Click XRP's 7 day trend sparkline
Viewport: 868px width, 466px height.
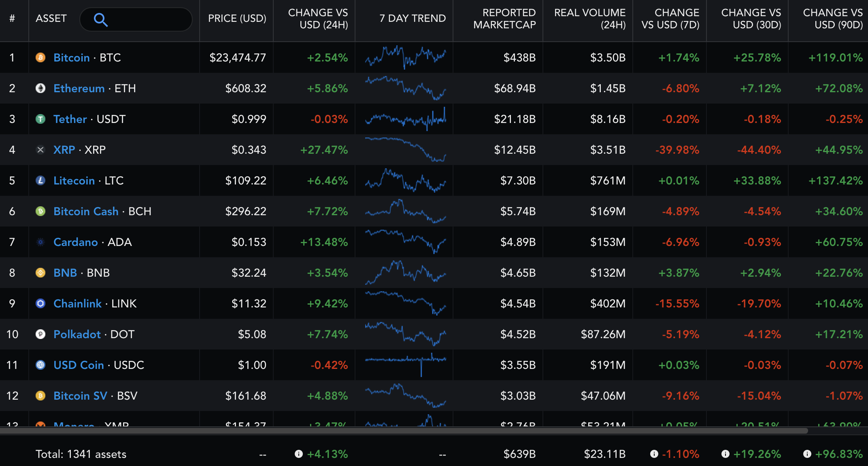[x=405, y=150]
